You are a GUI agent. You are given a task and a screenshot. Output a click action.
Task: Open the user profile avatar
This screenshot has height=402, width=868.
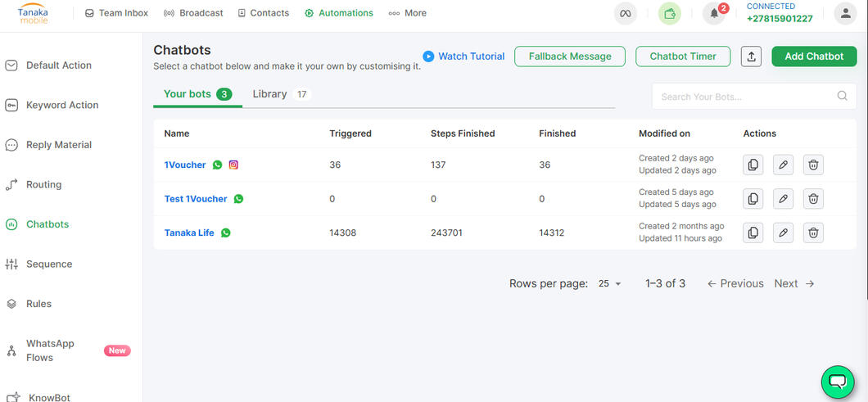point(845,13)
